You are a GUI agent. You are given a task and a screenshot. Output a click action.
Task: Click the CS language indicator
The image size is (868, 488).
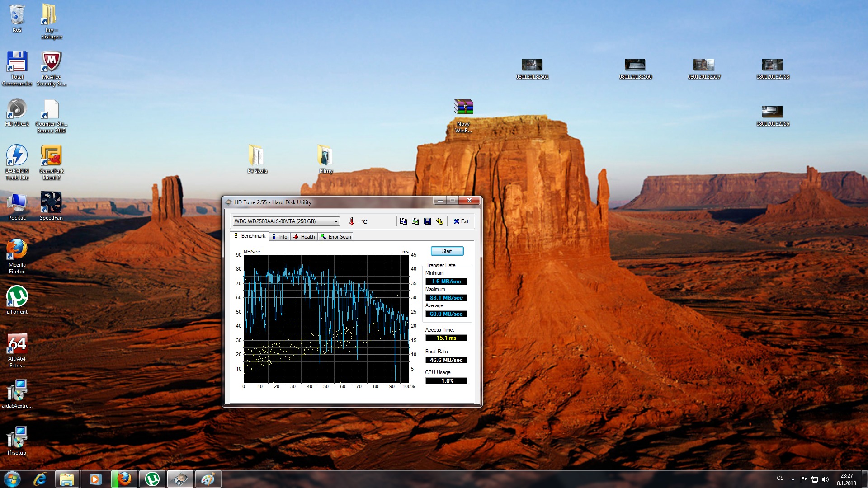(780, 478)
